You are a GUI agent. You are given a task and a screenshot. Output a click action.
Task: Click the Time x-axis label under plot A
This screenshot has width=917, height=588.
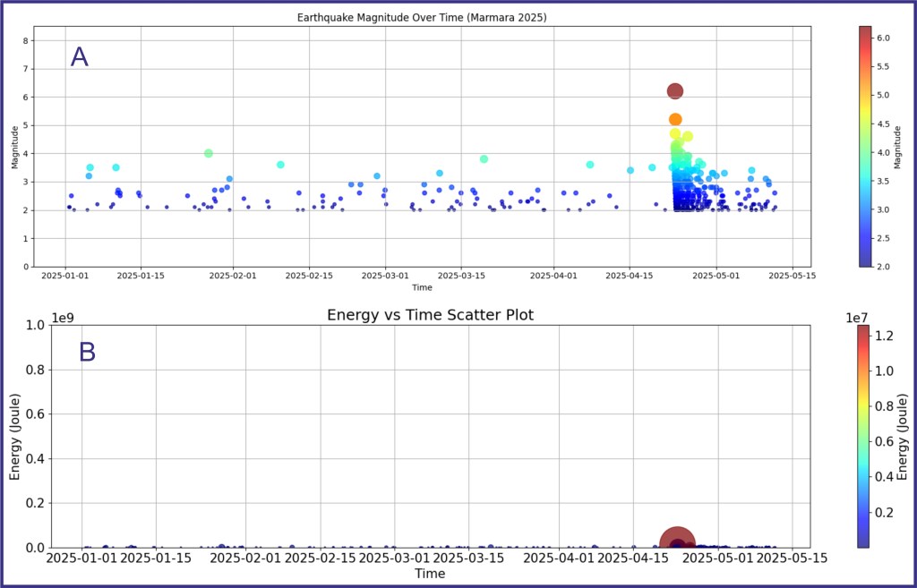421,287
